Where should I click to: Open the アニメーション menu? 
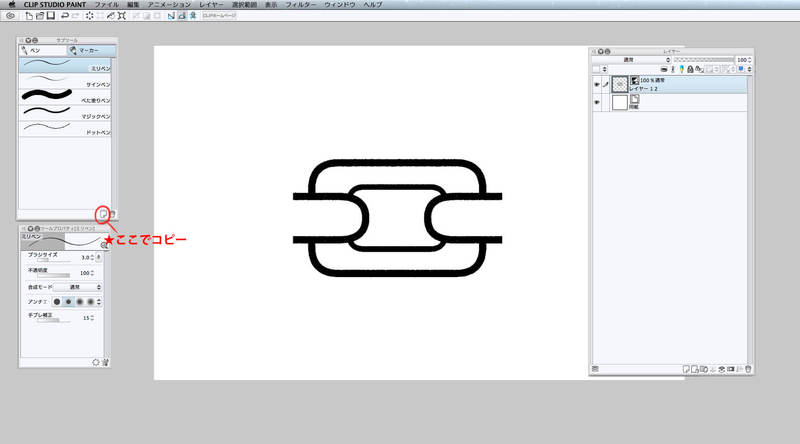(x=169, y=5)
